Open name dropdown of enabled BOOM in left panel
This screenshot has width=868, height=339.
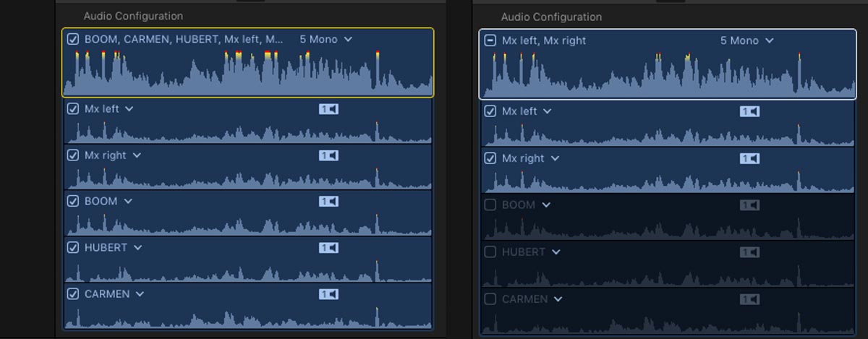coord(128,202)
